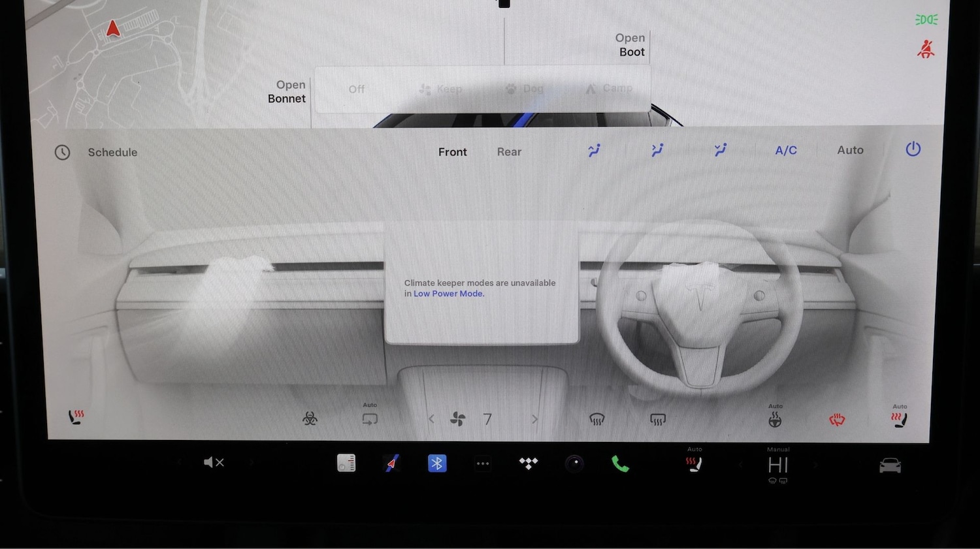The height and width of the screenshot is (549, 980).
Task: Select the Dog climate keeper mode
Action: 525,88
